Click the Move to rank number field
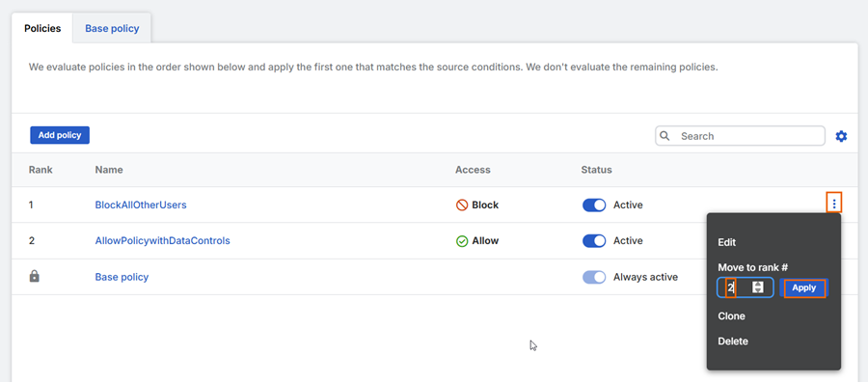The height and width of the screenshot is (383, 868). click(746, 287)
